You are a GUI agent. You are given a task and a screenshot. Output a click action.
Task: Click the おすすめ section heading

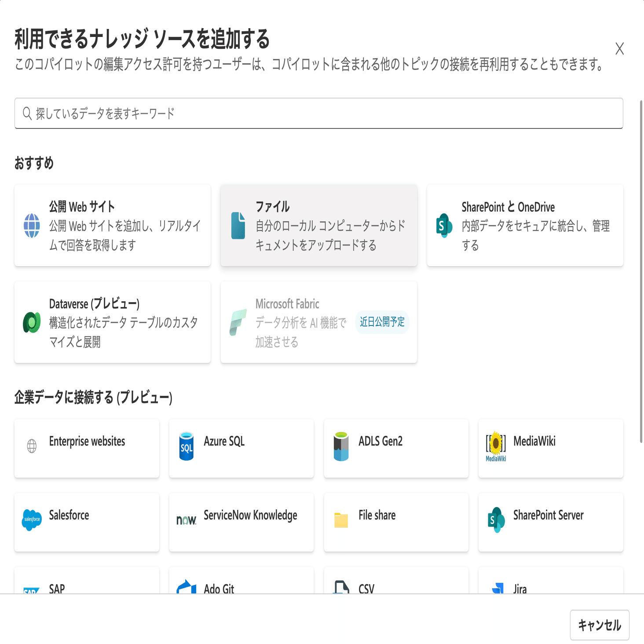tap(34, 163)
